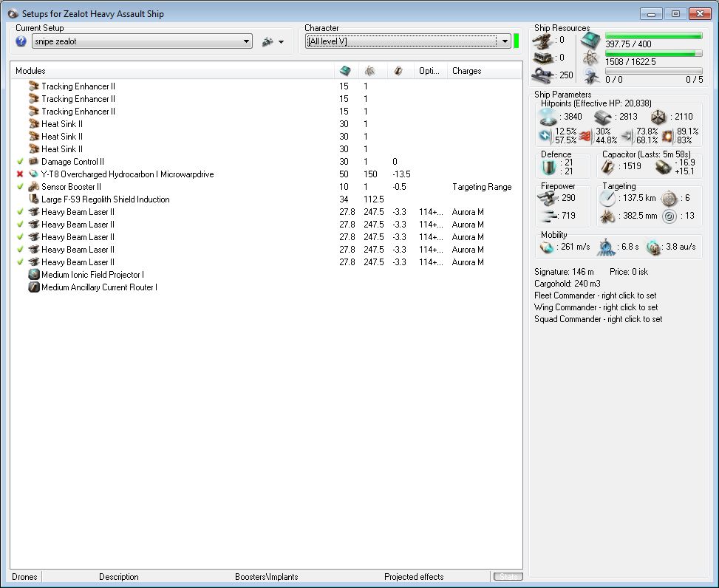
Task: Click the powergrid column header icon
Action: click(370, 71)
